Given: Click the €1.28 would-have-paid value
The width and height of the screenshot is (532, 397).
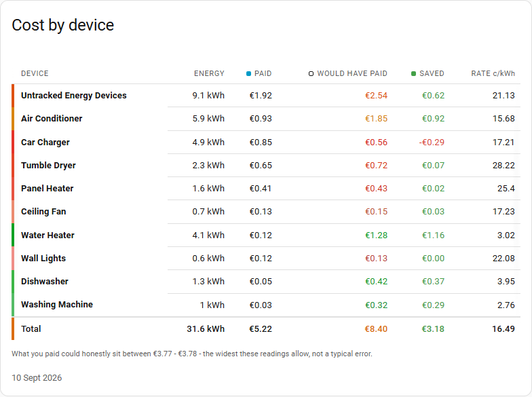Looking at the screenshot, I should tap(376, 235).
